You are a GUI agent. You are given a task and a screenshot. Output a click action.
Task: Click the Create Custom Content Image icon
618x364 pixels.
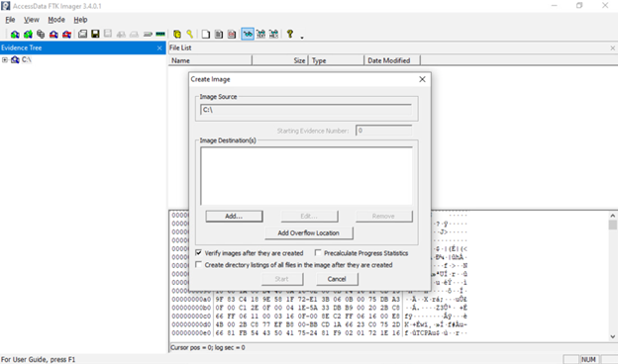point(134,35)
